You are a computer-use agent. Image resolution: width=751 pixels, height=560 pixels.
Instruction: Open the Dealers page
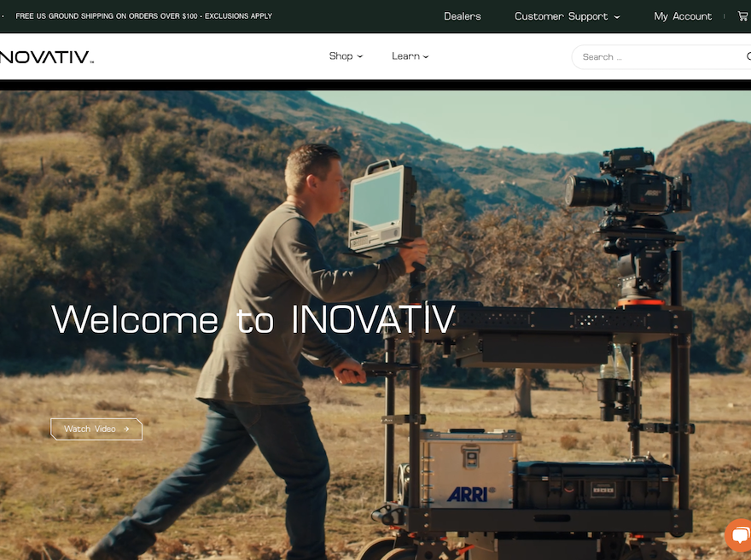coord(463,16)
